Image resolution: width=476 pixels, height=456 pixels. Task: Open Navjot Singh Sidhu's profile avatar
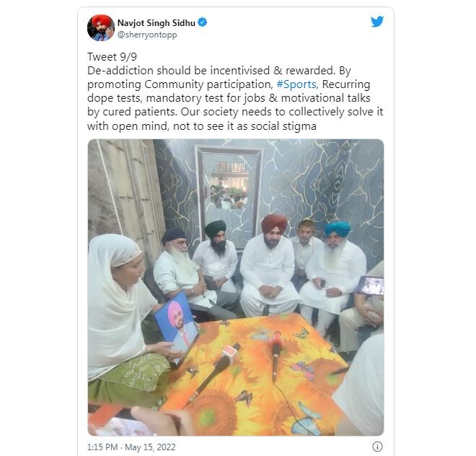[101, 27]
